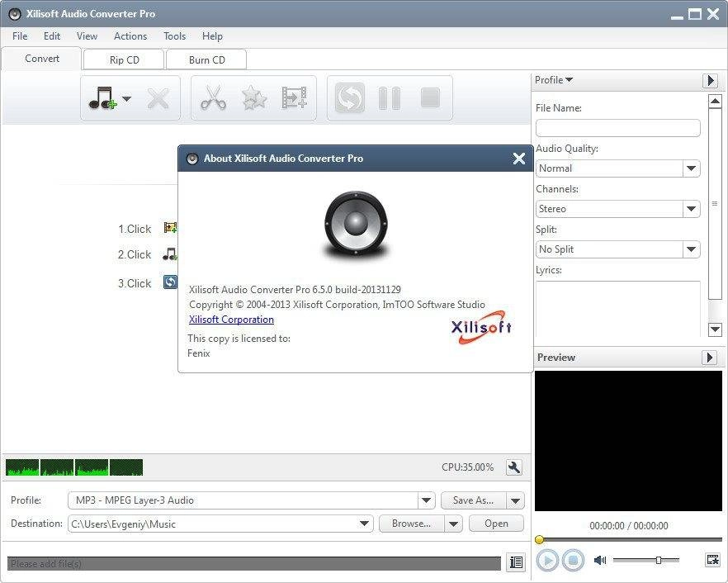Click the speaker logo in About dialog
This screenshot has height=583, width=728.
point(356,225)
